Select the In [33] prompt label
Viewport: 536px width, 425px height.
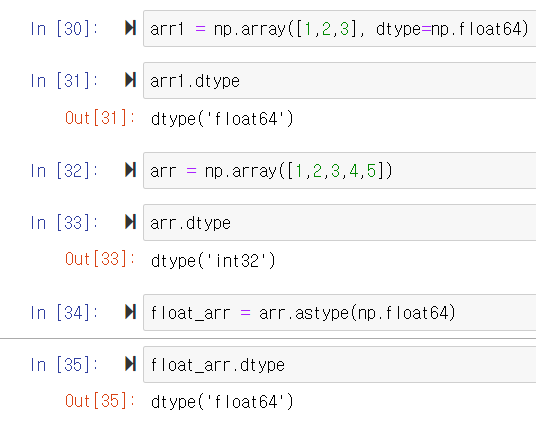point(64,223)
